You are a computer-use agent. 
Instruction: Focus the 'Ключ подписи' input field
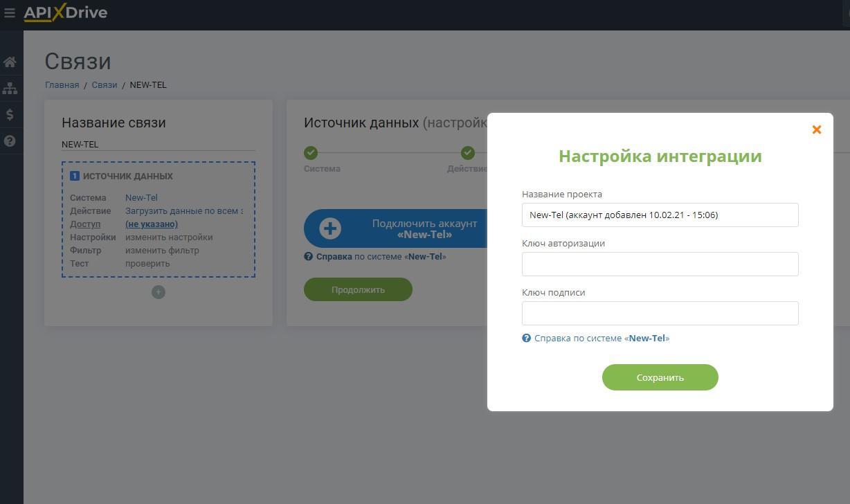click(x=660, y=313)
